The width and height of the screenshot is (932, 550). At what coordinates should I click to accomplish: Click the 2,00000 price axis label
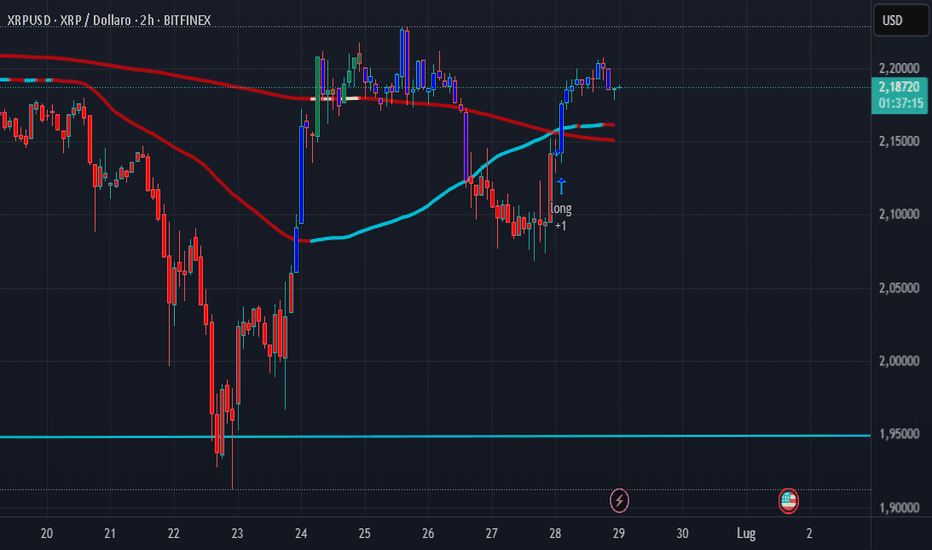[x=899, y=362]
